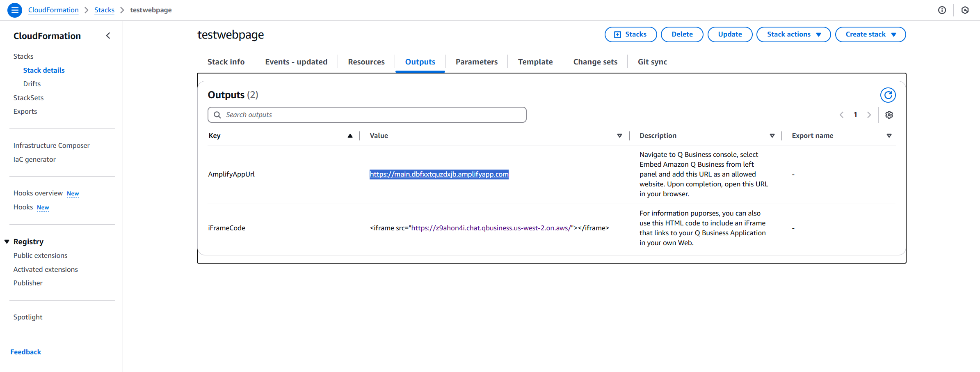Open the iFrameCode qbusiness chat link
The width and height of the screenshot is (980, 372).
pos(491,228)
